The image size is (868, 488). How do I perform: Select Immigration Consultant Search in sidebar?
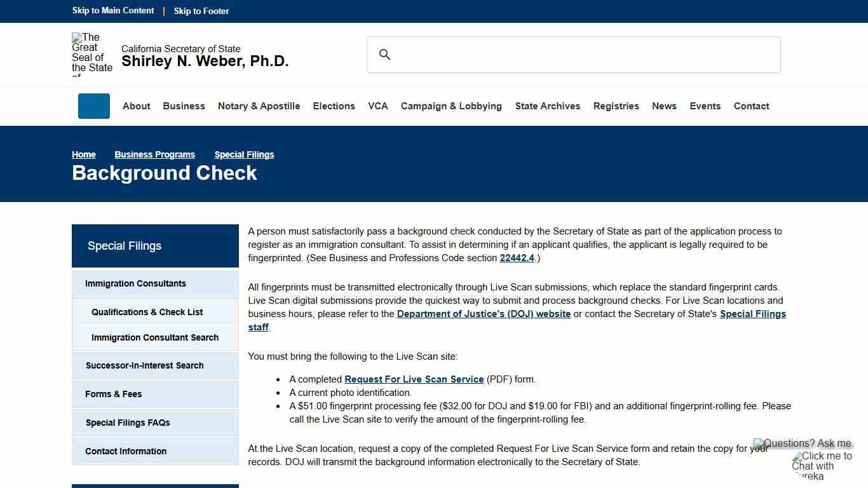click(x=155, y=337)
